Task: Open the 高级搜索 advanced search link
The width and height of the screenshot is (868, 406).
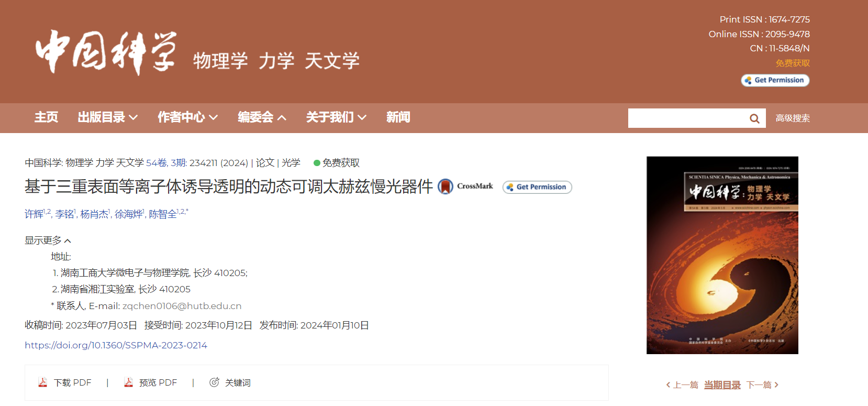Action: tap(793, 118)
